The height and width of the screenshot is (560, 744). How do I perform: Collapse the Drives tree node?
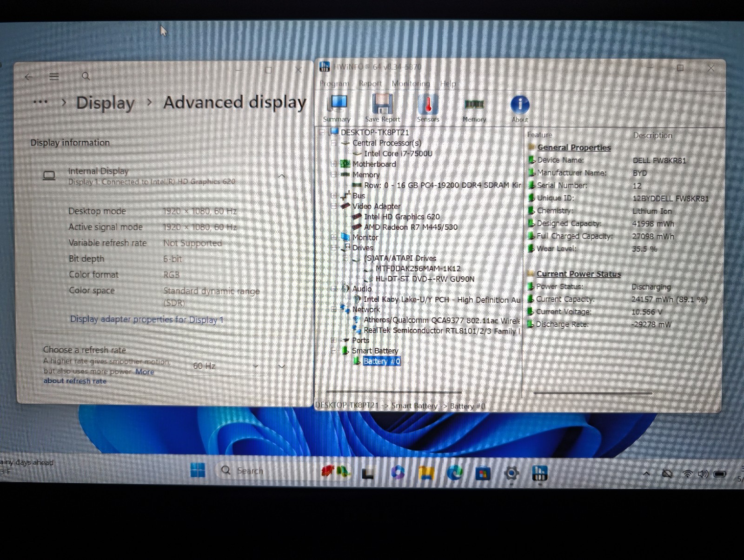333,248
